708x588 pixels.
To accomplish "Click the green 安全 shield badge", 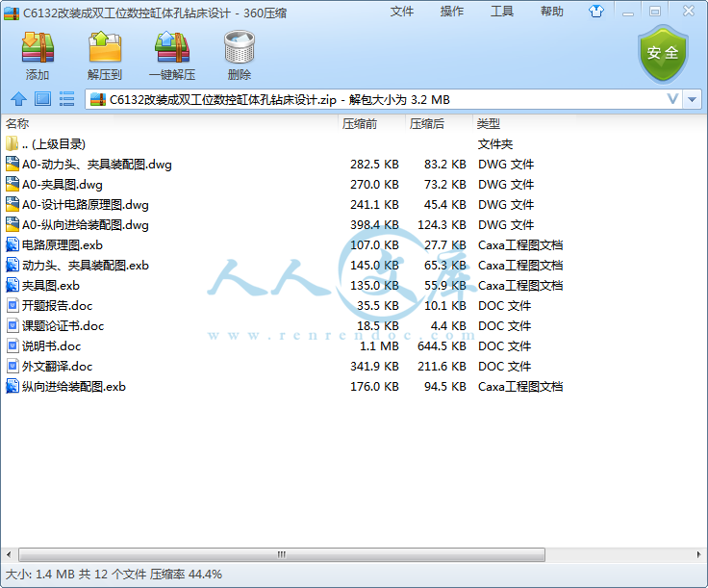I will [x=663, y=54].
